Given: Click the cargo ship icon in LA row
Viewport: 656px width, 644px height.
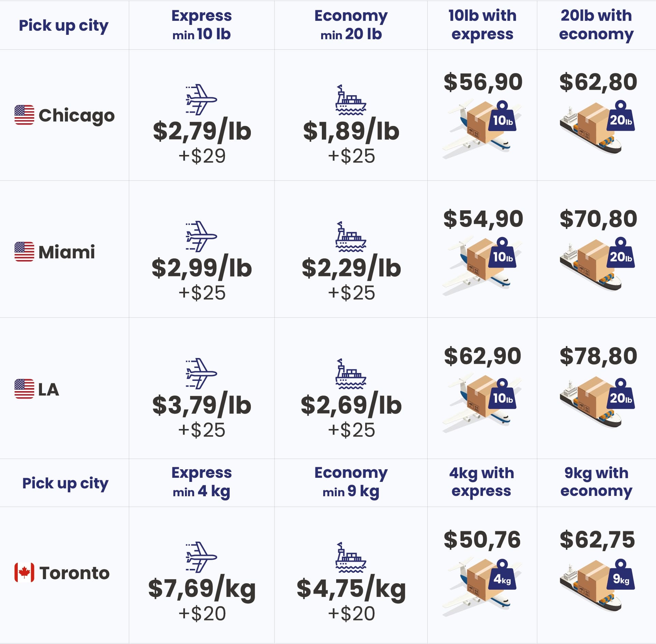Looking at the screenshot, I should (x=351, y=374).
